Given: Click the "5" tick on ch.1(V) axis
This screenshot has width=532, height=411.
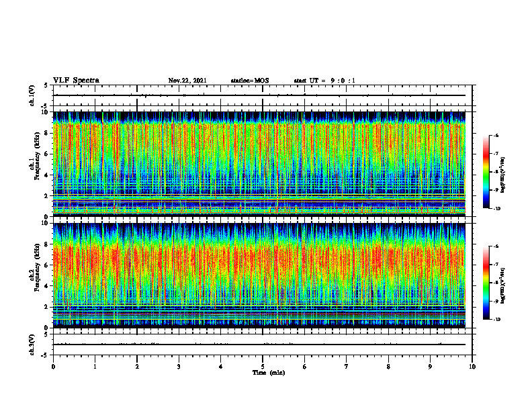Looking at the screenshot, I should point(47,85).
